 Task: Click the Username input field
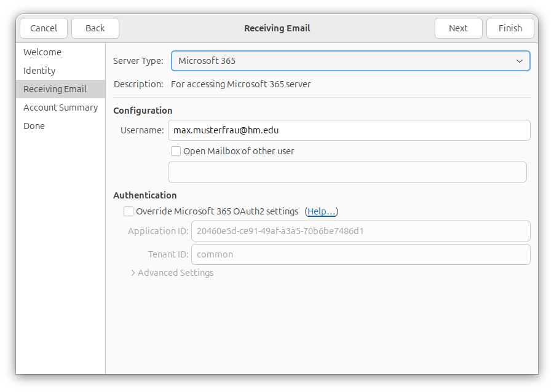click(x=349, y=130)
